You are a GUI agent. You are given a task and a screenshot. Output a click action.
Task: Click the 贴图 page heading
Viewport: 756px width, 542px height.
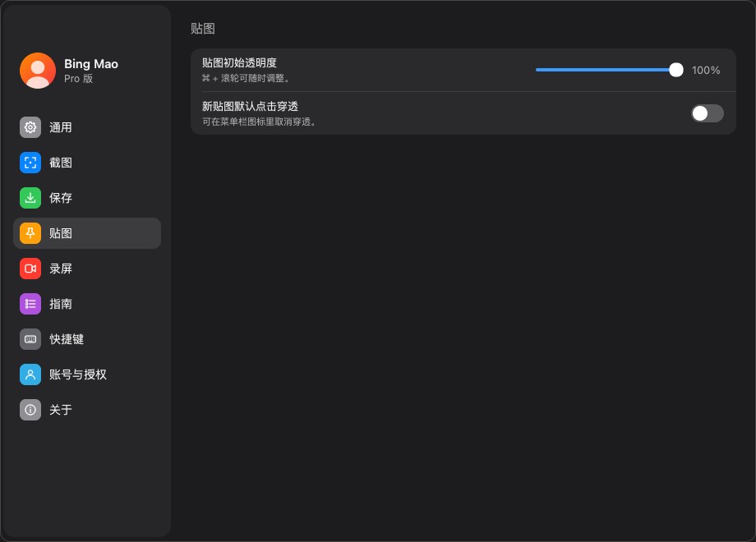click(203, 29)
